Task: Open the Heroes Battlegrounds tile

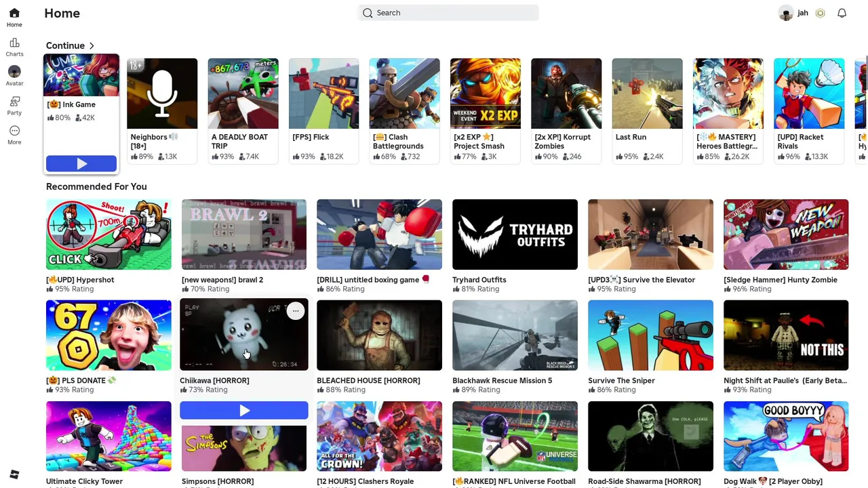Action: pos(728,110)
